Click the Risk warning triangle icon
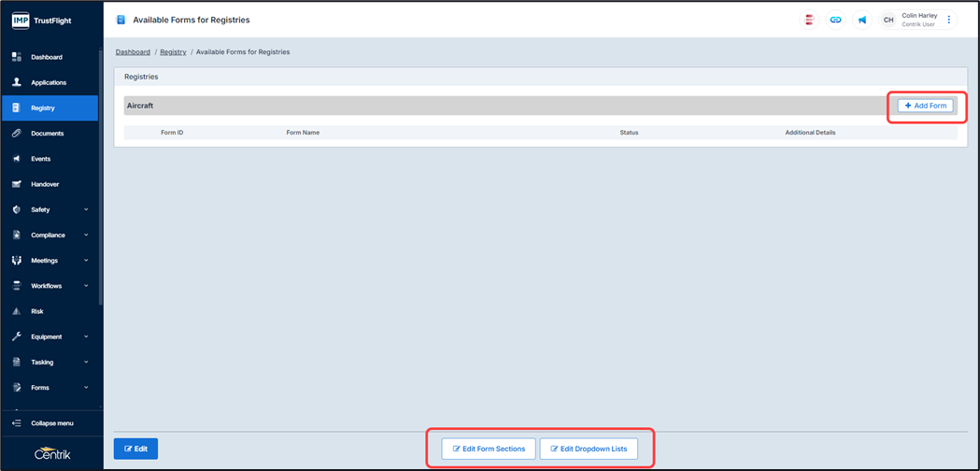This screenshot has width=980, height=471. pyautogui.click(x=17, y=311)
